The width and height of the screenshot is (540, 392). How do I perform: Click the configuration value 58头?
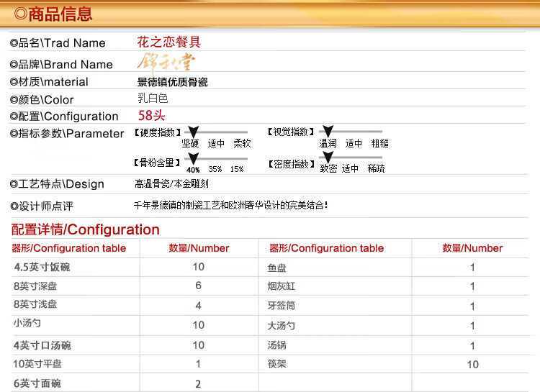point(151,115)
